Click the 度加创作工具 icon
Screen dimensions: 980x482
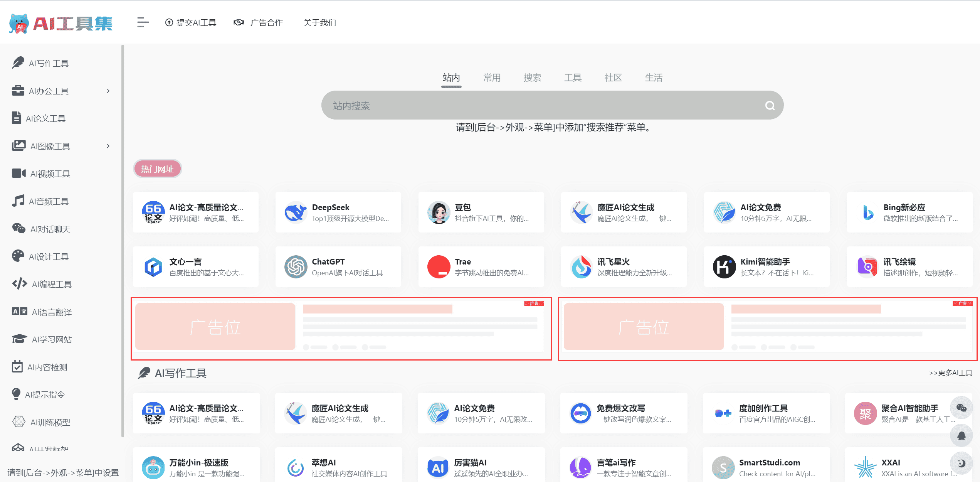click(x=723, y=413)
